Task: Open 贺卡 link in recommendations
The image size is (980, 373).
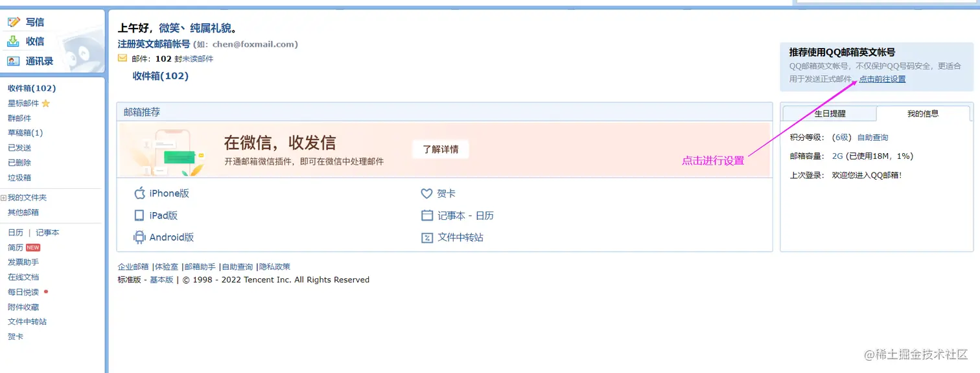Action: [446, 193]
